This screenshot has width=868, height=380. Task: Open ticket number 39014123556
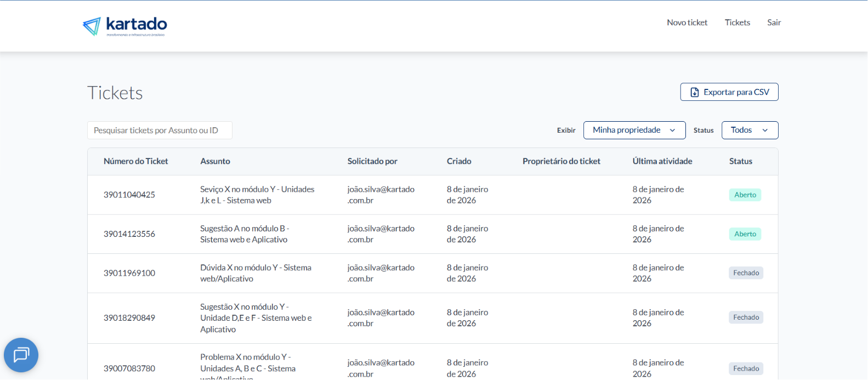click(129, 234)
